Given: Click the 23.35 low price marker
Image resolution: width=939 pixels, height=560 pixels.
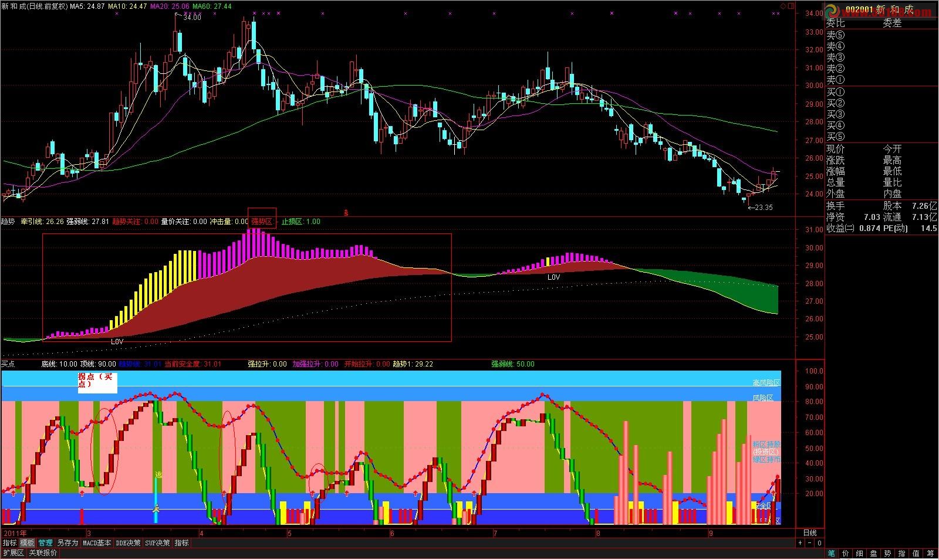Looking at the screenshot, I should [x=761, y=207].
